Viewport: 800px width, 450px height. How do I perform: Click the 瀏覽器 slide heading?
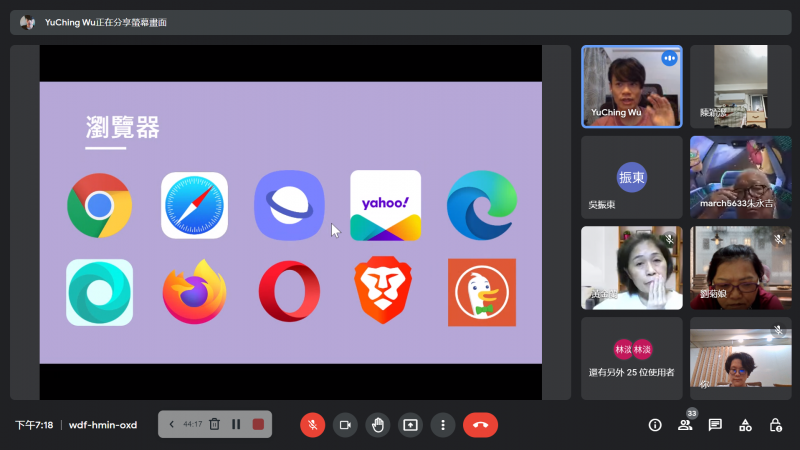click(x=122, y=127)
